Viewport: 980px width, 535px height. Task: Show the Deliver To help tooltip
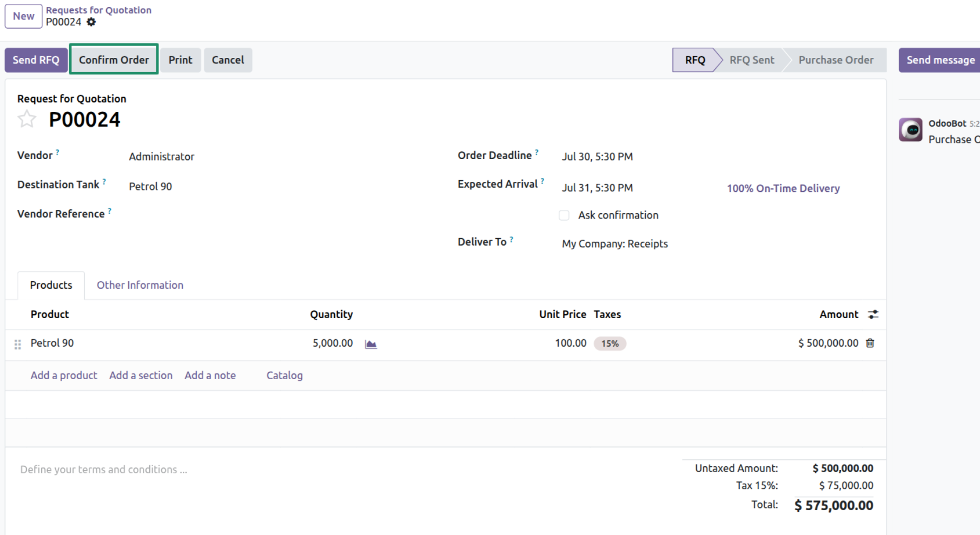[511, 239]
